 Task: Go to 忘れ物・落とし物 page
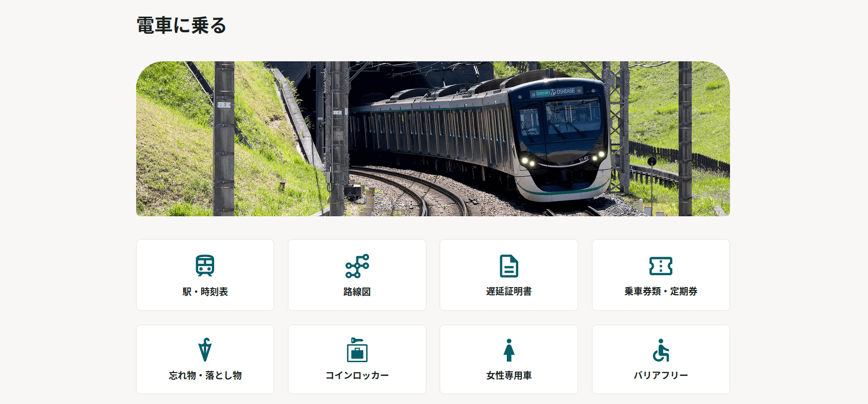[x=205, y=359]
